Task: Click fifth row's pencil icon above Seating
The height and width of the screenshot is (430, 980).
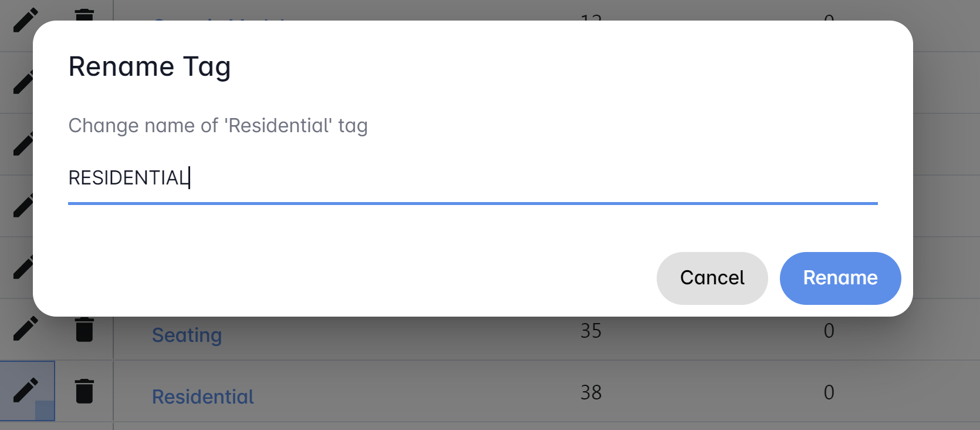Action: pyautogui.click(x=21, y=268)
